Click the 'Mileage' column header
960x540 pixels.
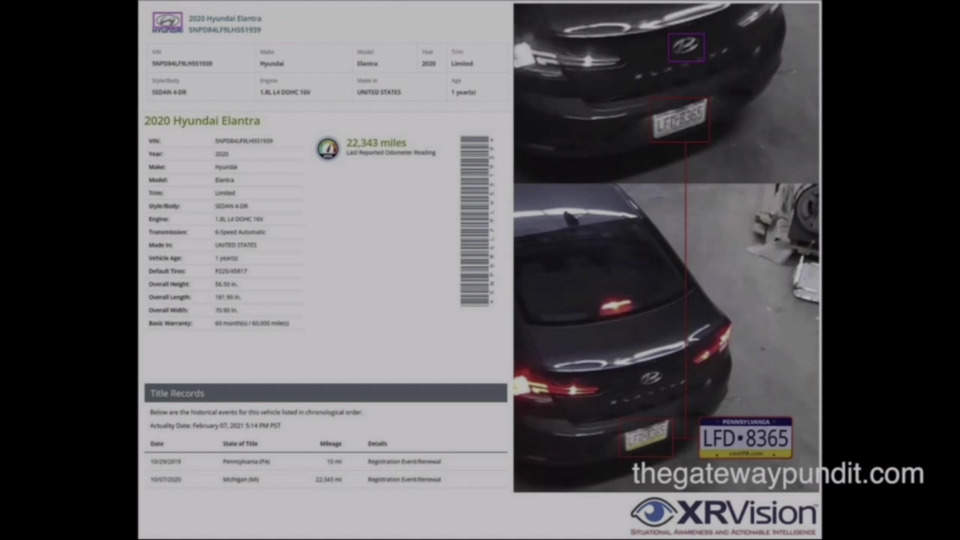[331, 443]
